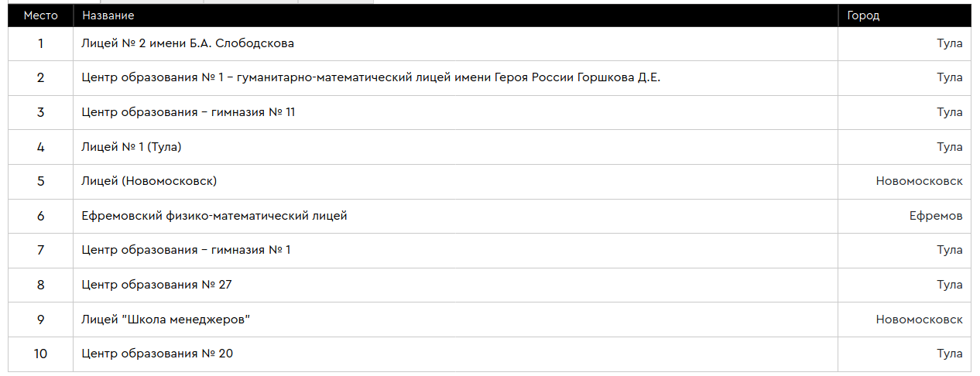
Task: Click the "Ефремов" city cell
Action: pyautogui.click(x=935, y=216)
